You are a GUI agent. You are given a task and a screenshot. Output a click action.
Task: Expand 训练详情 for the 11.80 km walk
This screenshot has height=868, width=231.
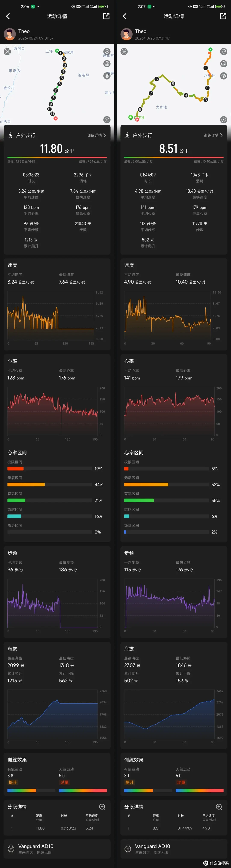(x=96, y=135)
